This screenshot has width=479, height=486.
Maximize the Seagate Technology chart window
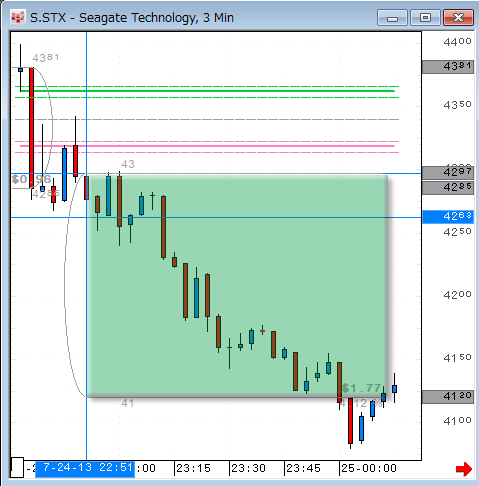[x=425, y=18]
